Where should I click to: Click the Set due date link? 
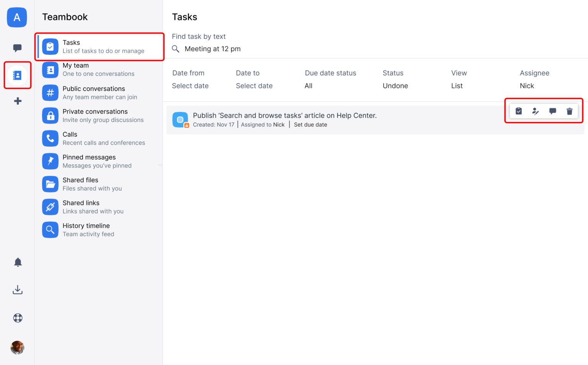[310, 125]
